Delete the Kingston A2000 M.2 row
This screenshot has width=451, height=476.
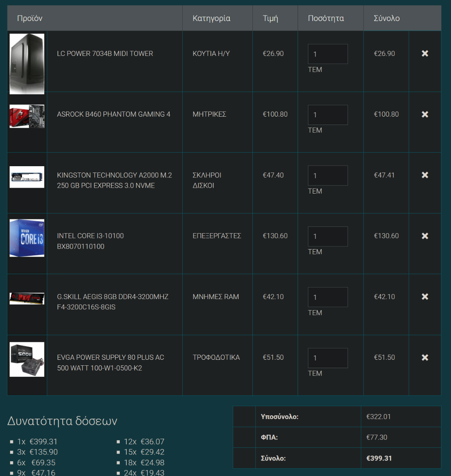pos(425,175)
